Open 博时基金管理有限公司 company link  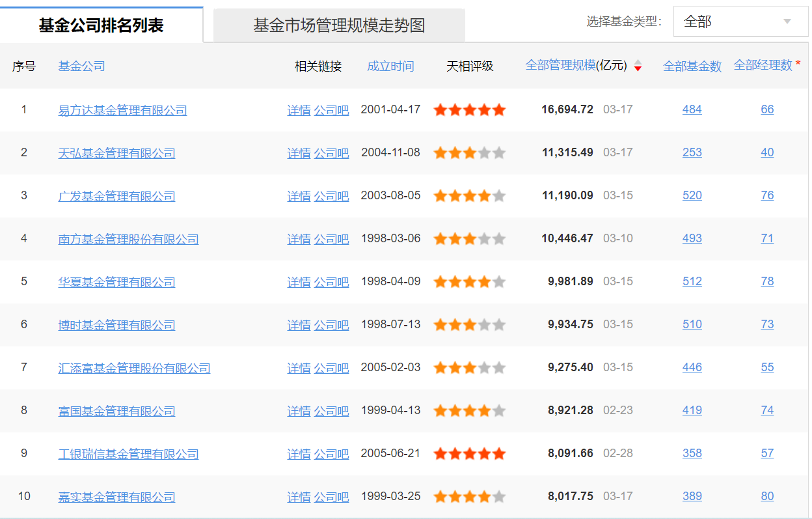pos(116,325)
